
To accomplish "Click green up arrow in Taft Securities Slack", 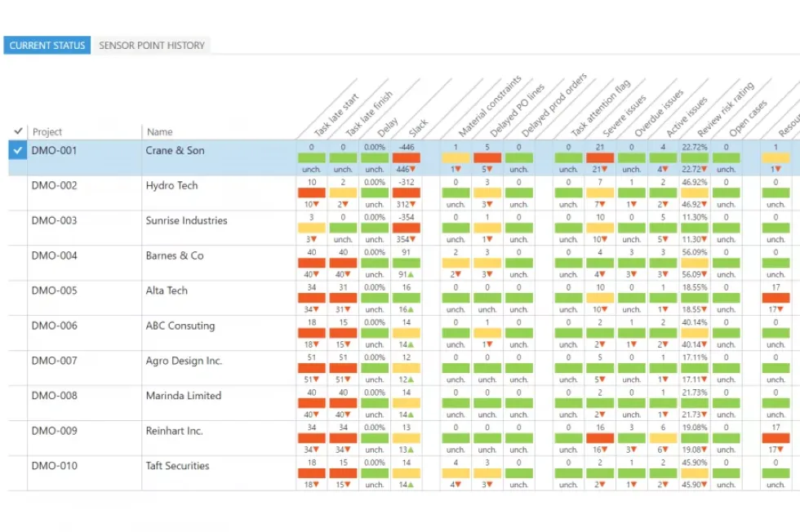I will pos(412,485).
